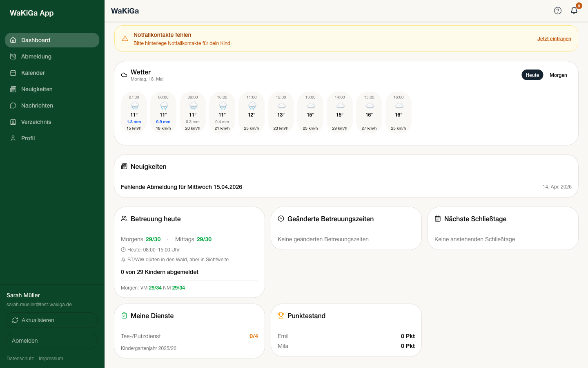Viewport: 588px width, 368px height.
Task: Click the 29 km/h wind value
Action: pyautogui.click(x=340, y=128)
